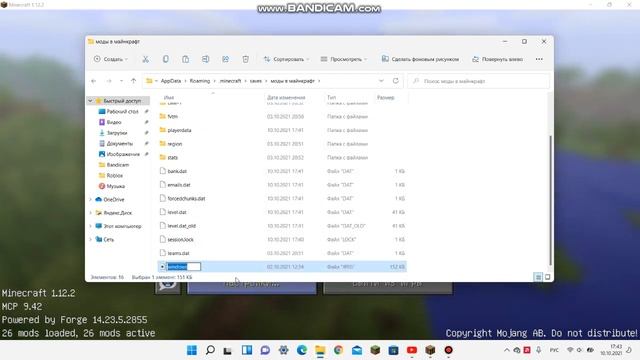Sort by the Тип column header
This screenshot has width=640, height=360.
pos(331,98)
